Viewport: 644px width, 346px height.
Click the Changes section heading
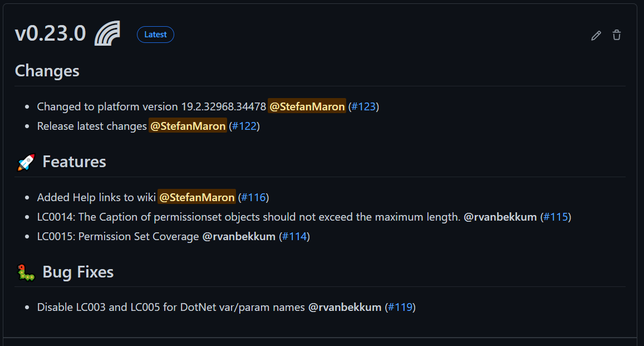(x=47, y=71)
